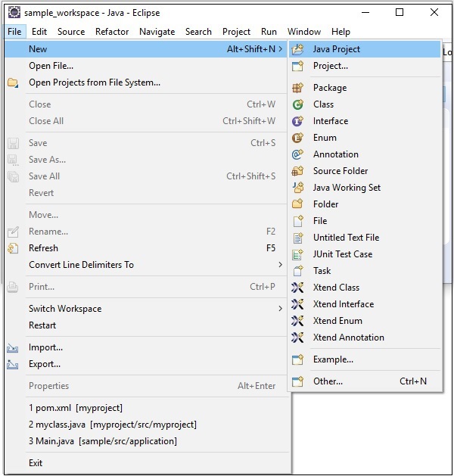Click the Xtend Class icon
Image resolution: width=454 pixels, height=476 pixels.
297,287
